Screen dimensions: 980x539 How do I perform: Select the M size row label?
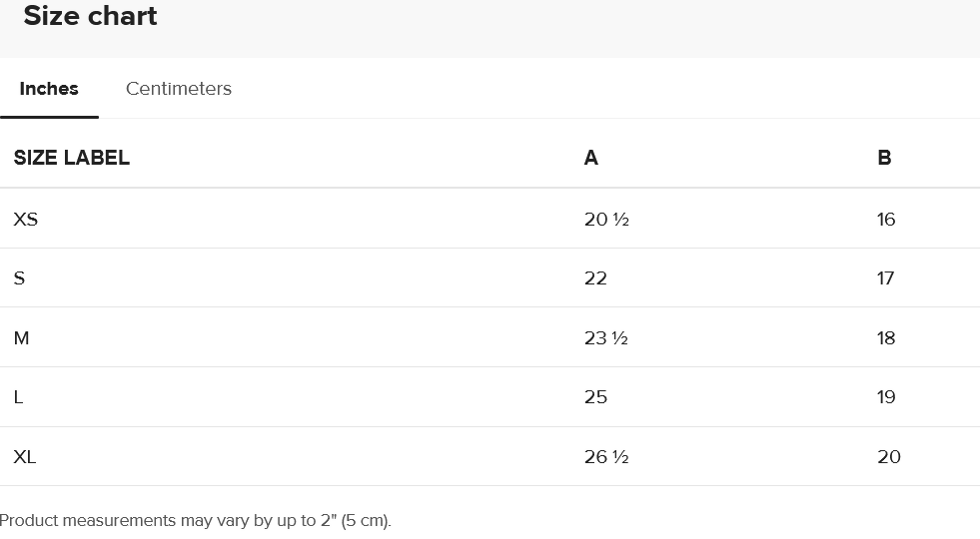(x=22, y=338)
